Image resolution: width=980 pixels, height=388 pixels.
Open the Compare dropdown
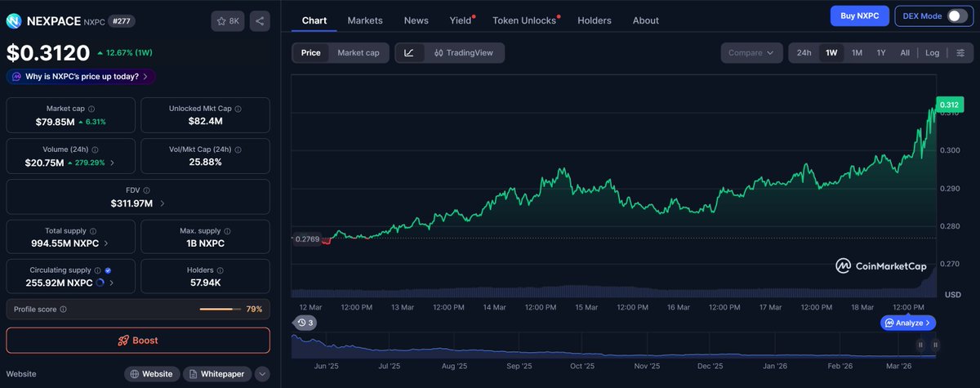pos(751,53)
